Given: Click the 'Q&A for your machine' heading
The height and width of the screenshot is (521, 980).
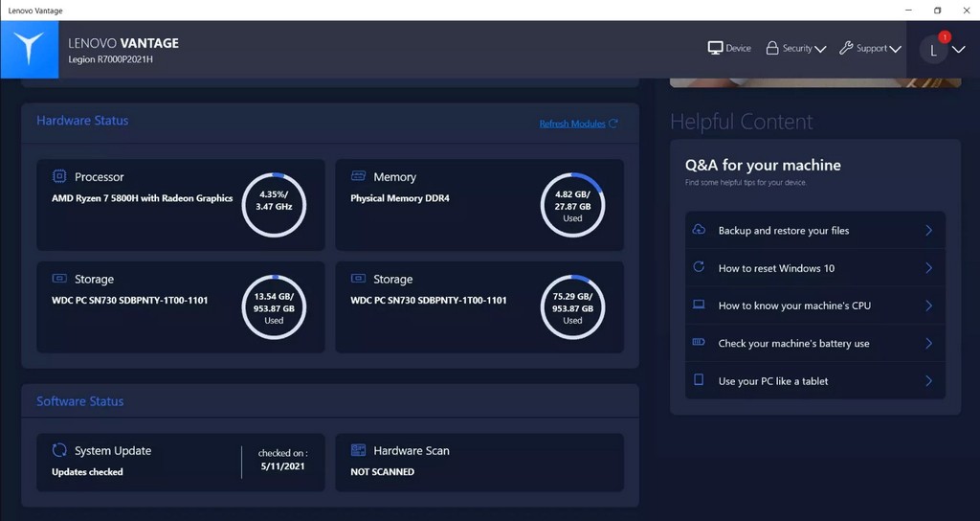Looking at the screenshot, I should pos(763,165).
